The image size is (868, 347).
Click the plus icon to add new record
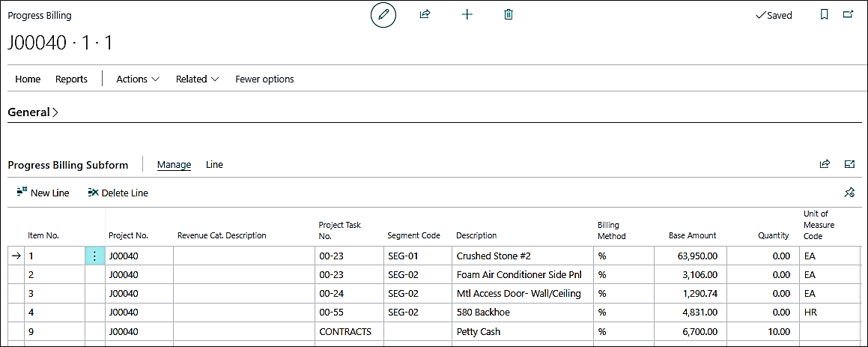point(467,14)
